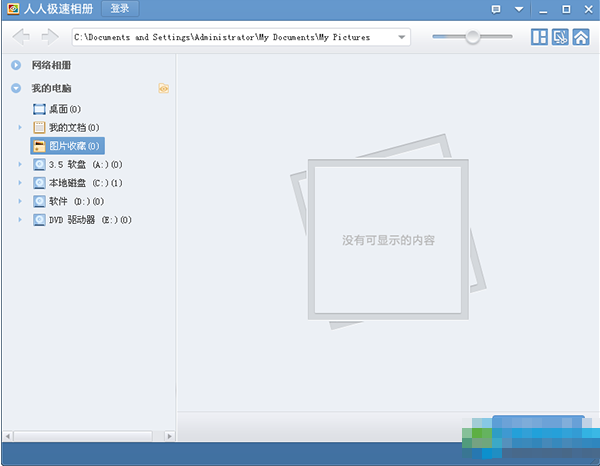Click the thumbnail size slider handle

473,37
